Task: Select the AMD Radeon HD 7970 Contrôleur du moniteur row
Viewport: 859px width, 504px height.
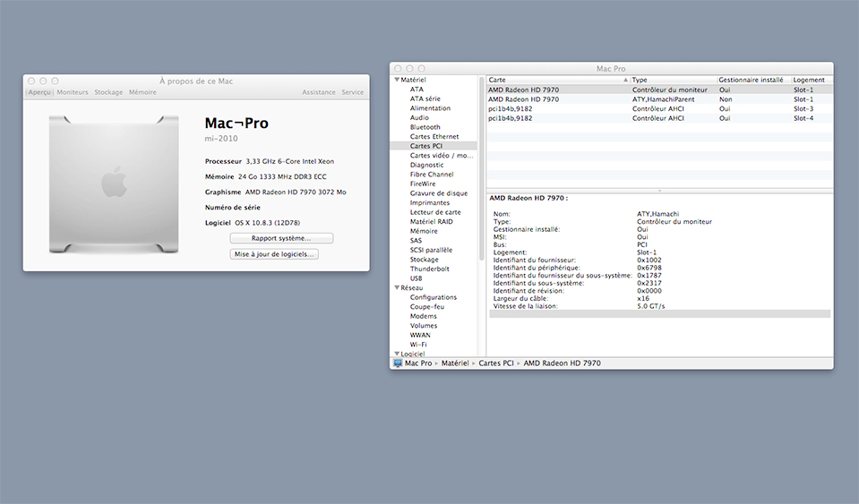Action: tap(659, 90)
